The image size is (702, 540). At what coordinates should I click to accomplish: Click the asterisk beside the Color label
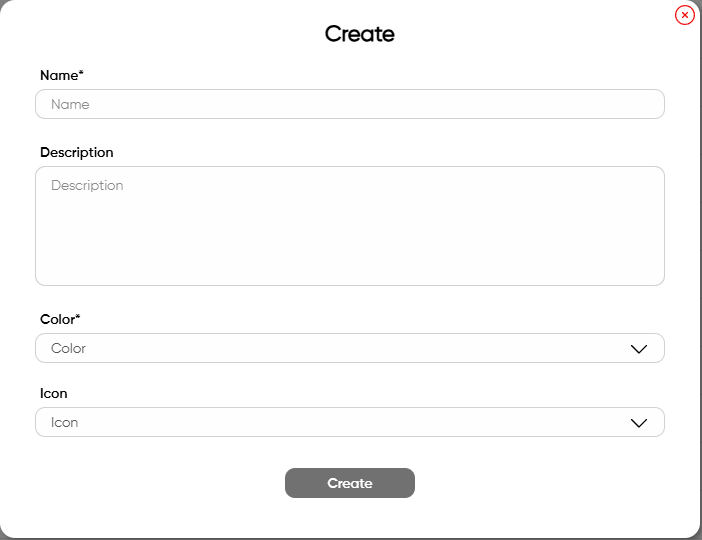tap(77, 316)
